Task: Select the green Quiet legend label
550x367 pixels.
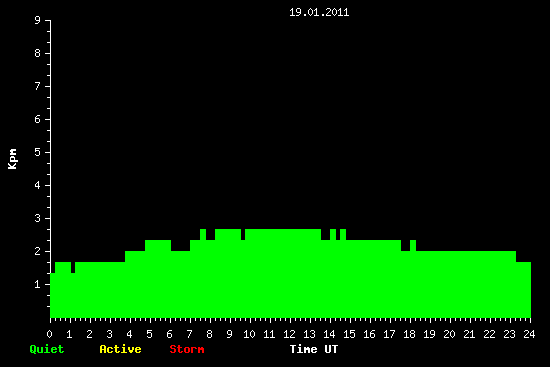Action: point(47,349)
